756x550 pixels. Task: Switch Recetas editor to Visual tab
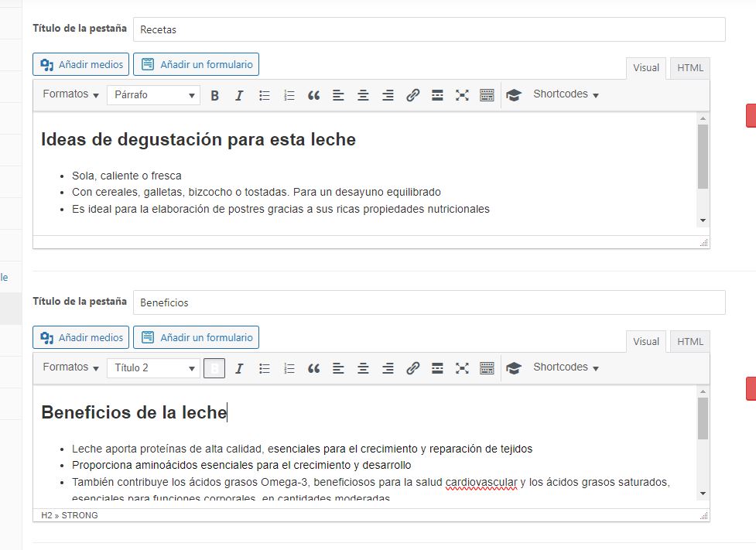[x=646, y=68]
